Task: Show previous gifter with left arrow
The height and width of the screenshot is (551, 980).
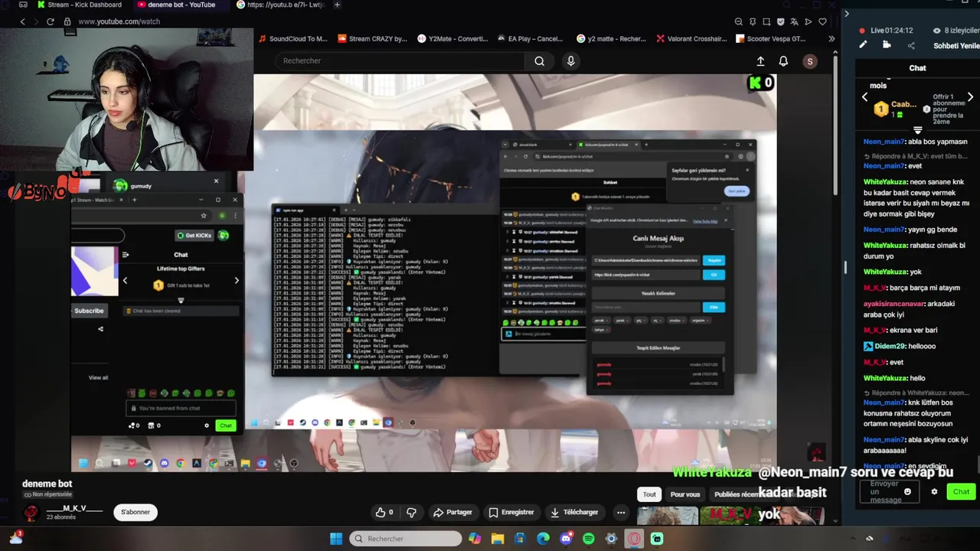Action: [x=865, y=97]
